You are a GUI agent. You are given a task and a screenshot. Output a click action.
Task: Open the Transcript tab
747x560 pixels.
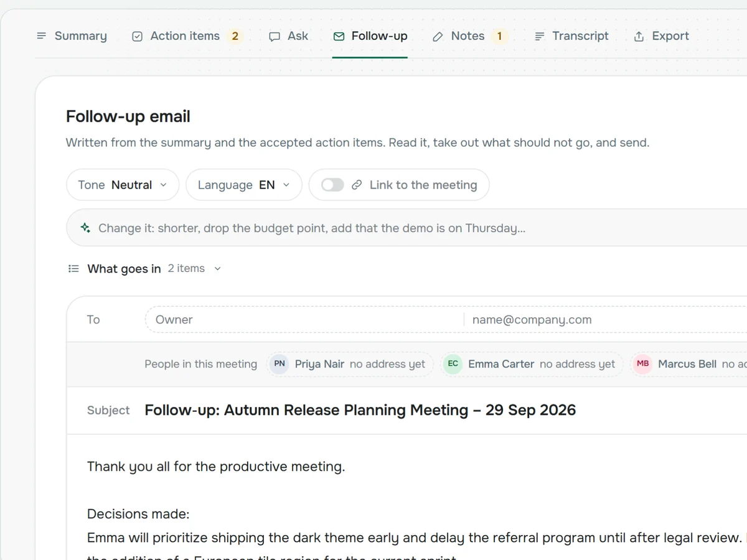pyautogui.click(x=571, y=36)
